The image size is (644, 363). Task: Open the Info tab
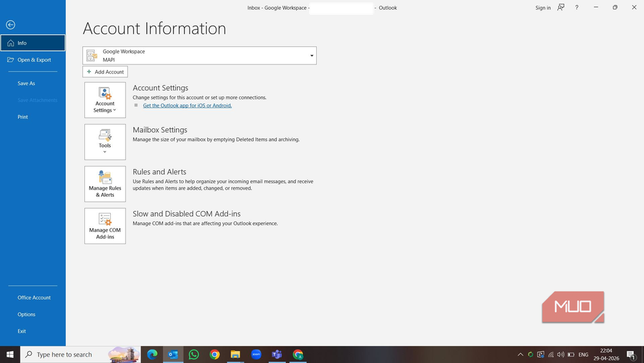pyautogui.click(x=33, y=43)
